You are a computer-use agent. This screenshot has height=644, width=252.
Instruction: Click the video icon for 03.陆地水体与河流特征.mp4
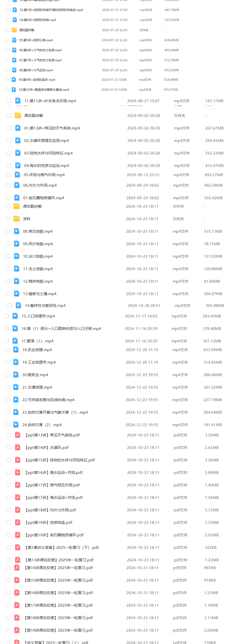(18, 153)
